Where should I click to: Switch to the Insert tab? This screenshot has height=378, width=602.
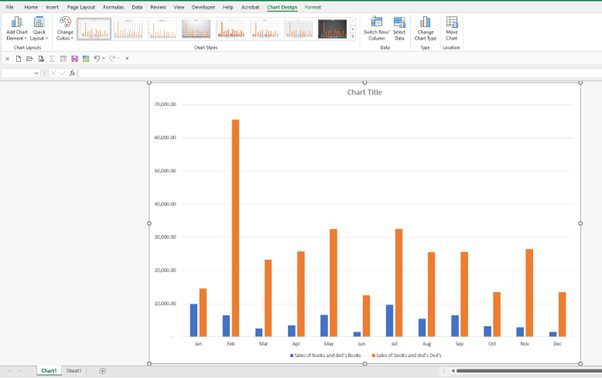(x=52, y=7)
